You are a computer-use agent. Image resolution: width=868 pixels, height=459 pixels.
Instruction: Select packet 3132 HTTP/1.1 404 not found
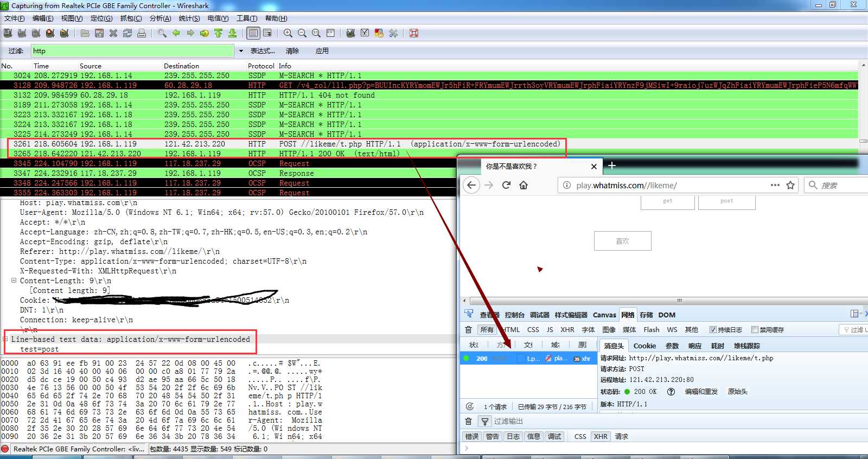(429, 95)
